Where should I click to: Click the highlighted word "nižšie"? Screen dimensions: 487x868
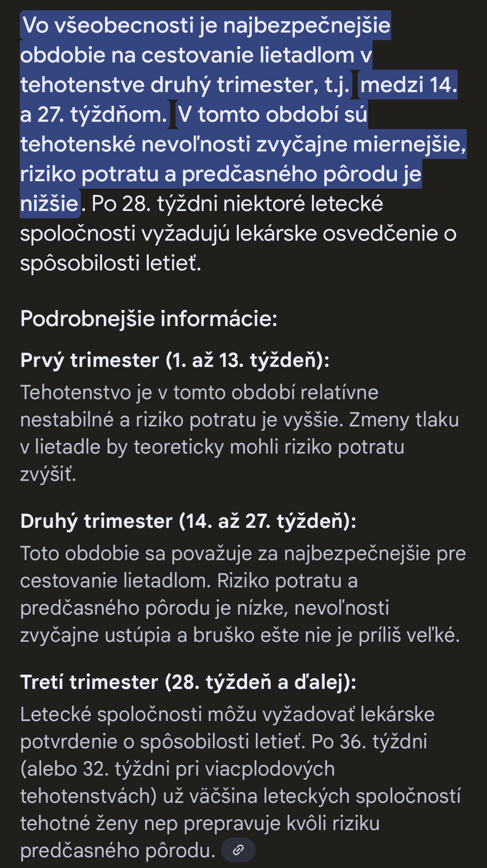click(x=49, y=204)
